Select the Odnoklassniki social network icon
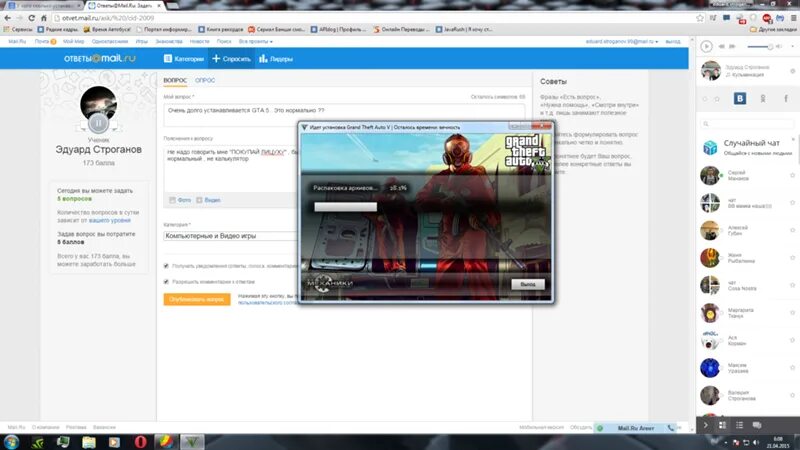 [x=763, y=98]
